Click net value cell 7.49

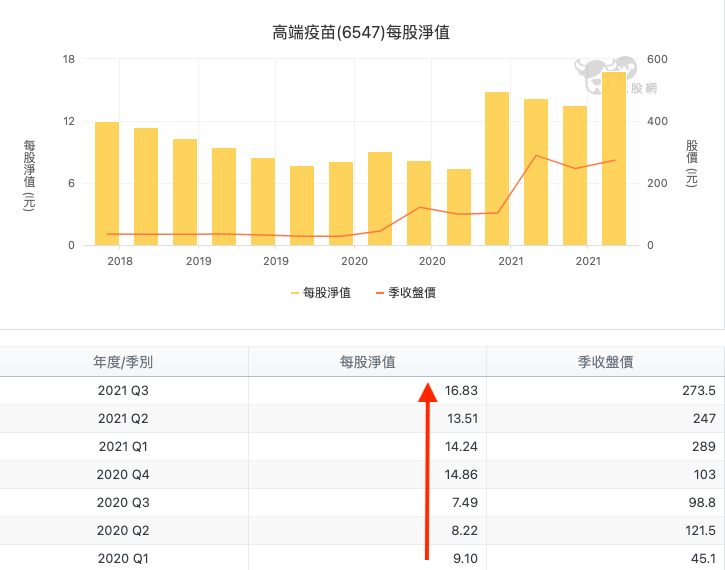(465, 503)
